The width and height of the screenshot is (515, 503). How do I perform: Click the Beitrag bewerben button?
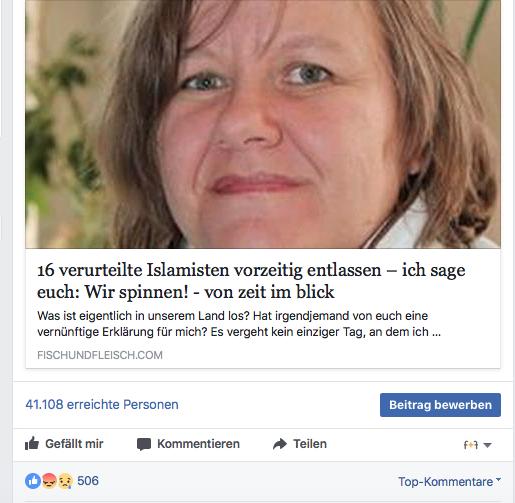point(440,405)
